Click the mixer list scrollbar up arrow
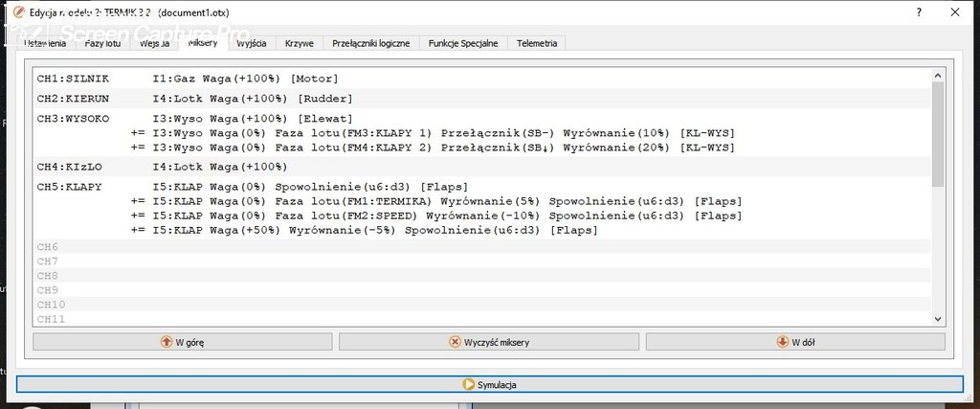The width and height of the screenshot is (980, 409). [x=938, y=74]
